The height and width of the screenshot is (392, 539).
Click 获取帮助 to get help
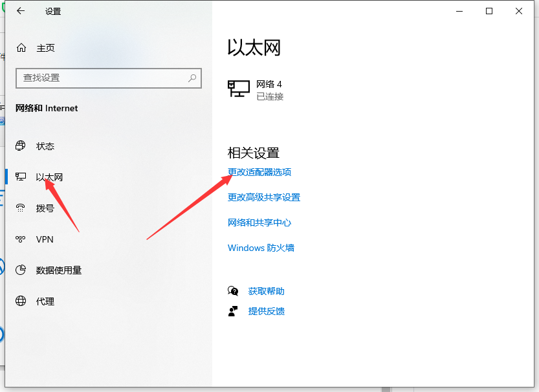click(x=266, y=291)
